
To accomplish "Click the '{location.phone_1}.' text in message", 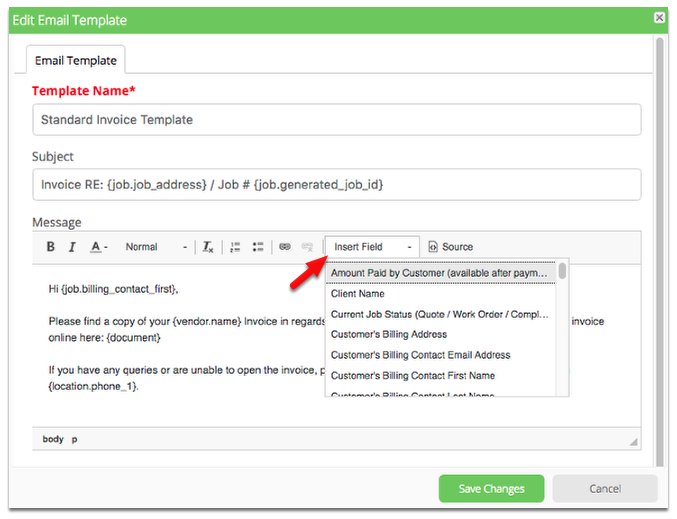I will [93, 386].
